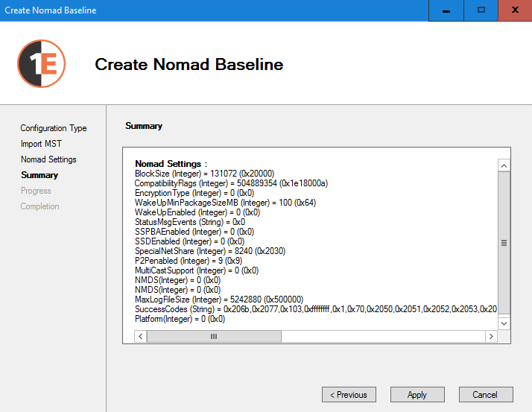Click the horizontal scroll-right arrow
Viewport: 532px width, 412px height.
click(x=490, y=337)
